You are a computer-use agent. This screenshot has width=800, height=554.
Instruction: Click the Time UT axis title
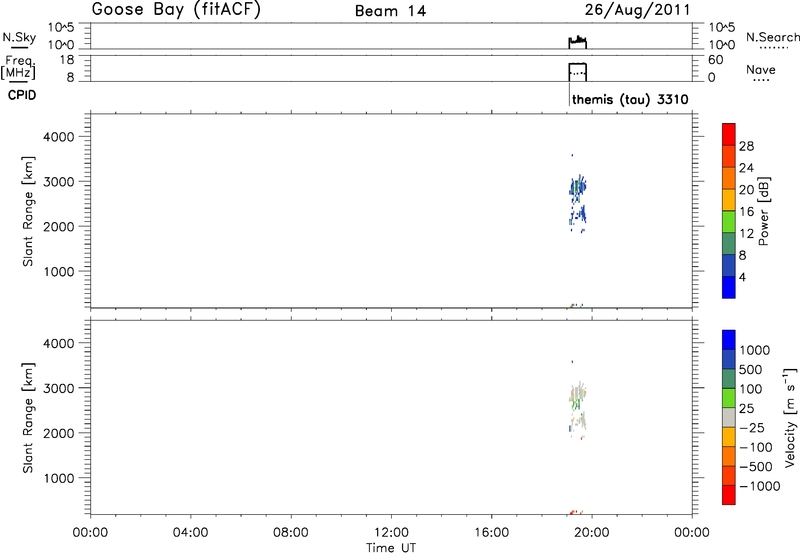(x=391, y=546)
